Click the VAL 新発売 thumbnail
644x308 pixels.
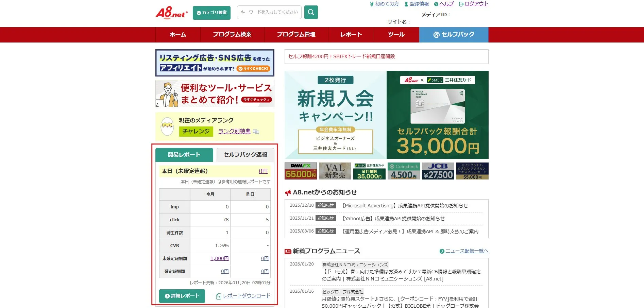pyautogui.click(x=335, y=171)
